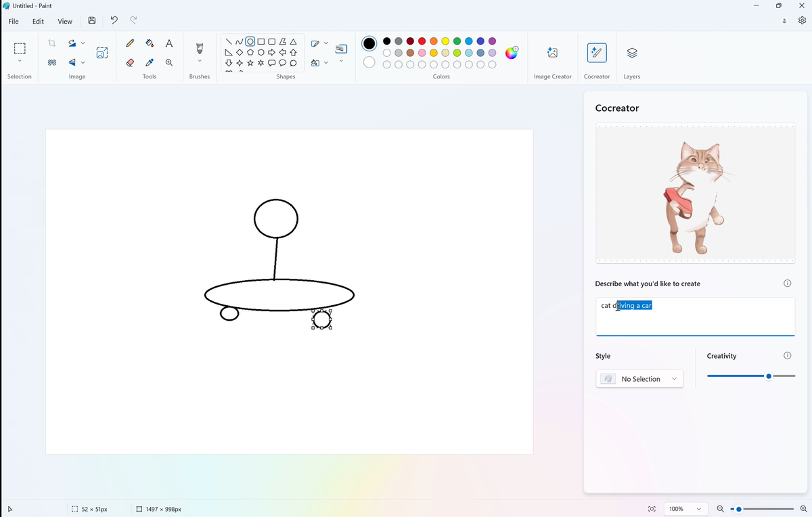812x517 pixels.
Task: Select the Down arrow shape
Action: point(229,63)
